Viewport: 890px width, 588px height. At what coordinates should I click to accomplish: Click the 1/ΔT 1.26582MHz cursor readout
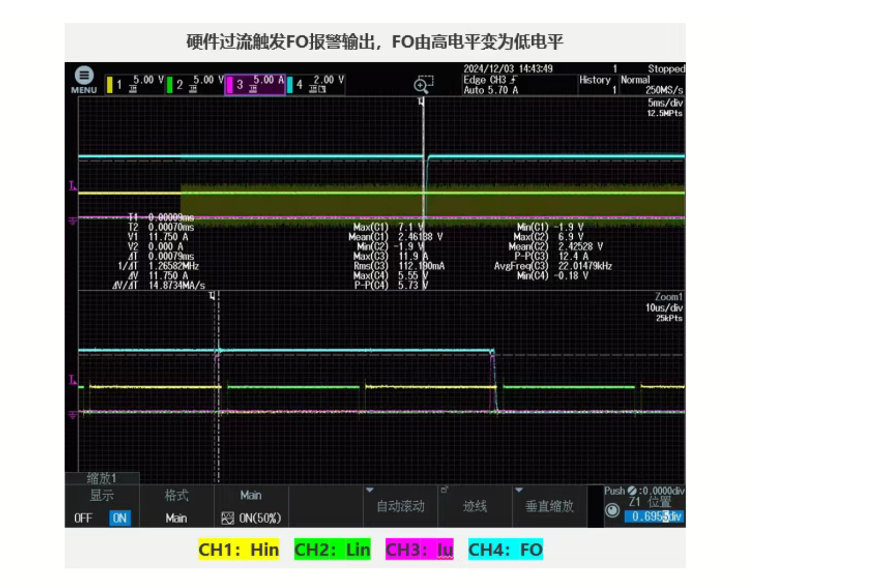tap(158, 266)
